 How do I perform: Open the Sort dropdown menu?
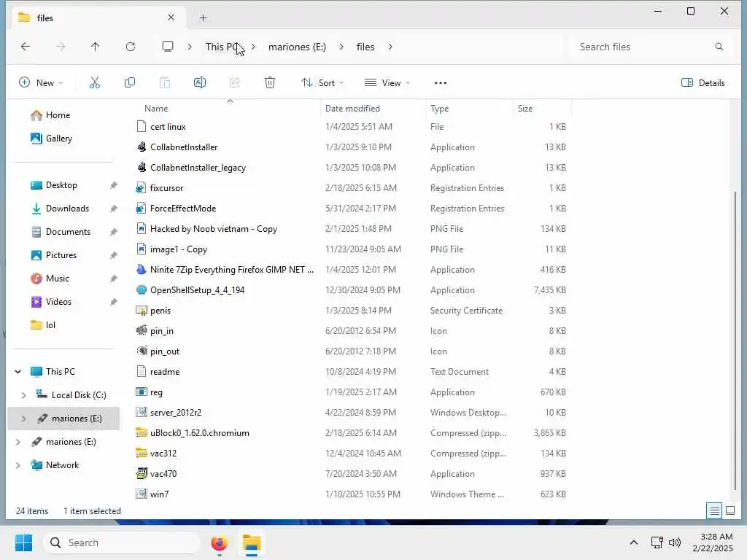(322, 83)
